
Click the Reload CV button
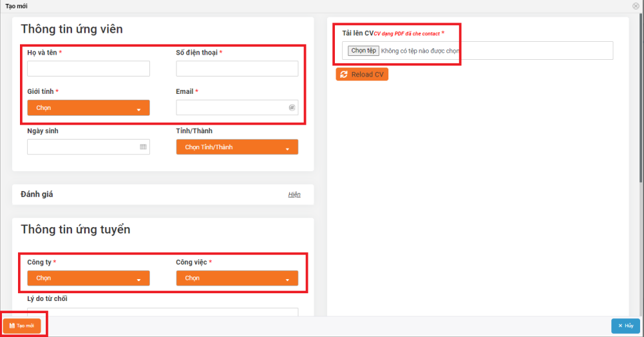362,75
